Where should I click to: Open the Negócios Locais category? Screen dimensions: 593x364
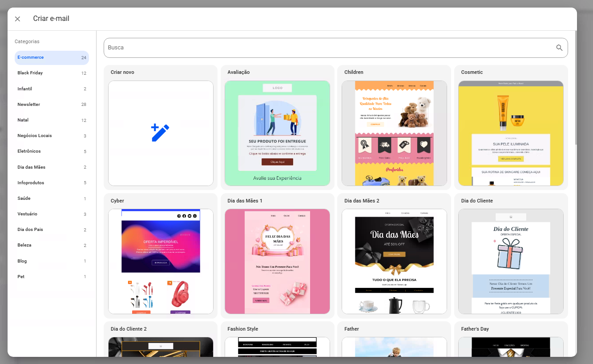52,136
